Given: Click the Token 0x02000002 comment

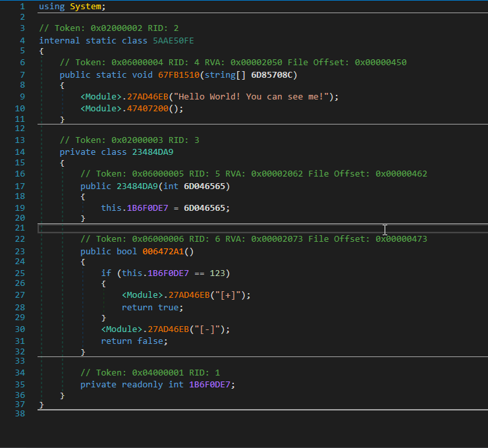Looking at the screenshot, I should pos(109,28).
